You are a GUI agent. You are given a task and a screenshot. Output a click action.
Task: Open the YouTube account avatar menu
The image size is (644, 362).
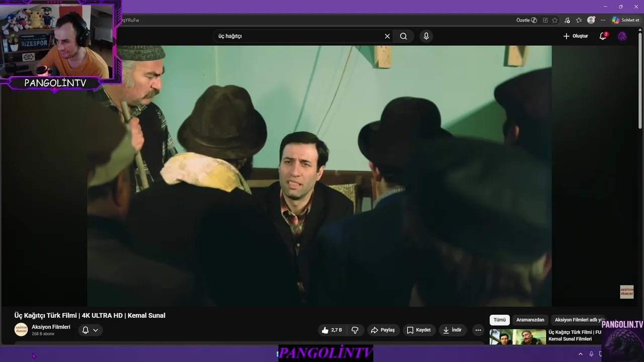622,36
